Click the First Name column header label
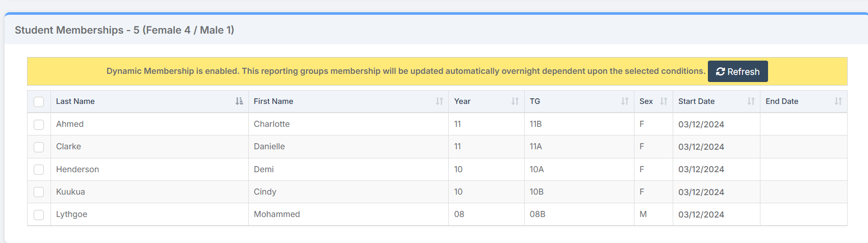The image size is (868, 243). click(x=273, y=101)
